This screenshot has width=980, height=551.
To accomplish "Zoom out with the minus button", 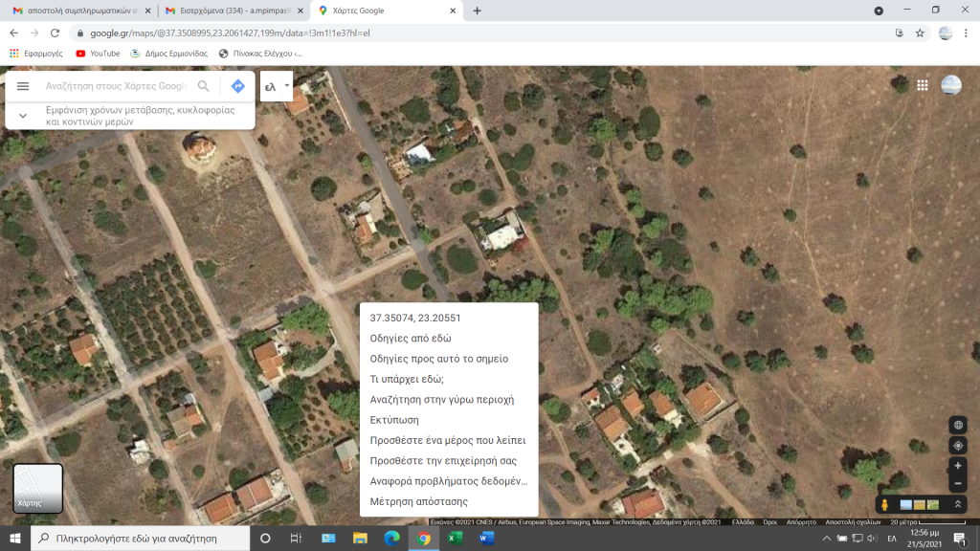I will point(958,484).
